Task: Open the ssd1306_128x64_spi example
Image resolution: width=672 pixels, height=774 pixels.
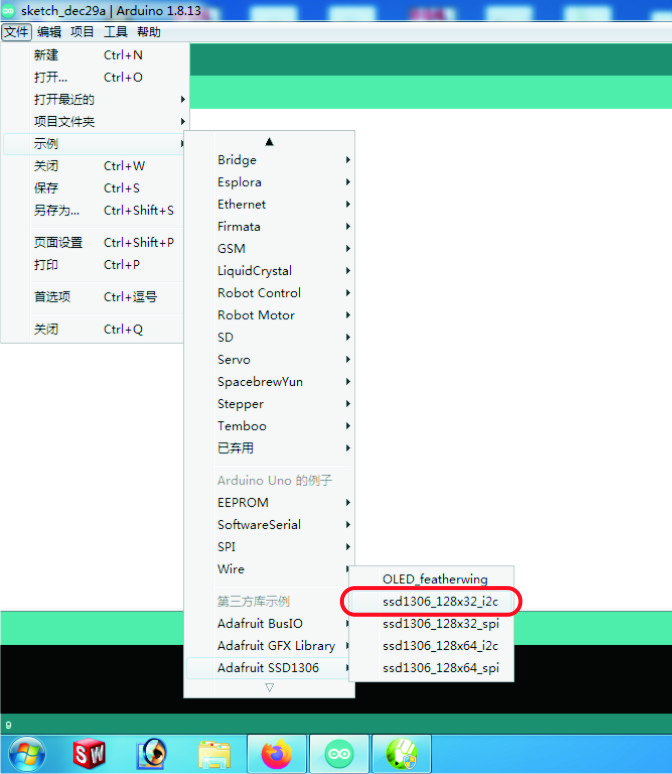Action: click(440, 668)
